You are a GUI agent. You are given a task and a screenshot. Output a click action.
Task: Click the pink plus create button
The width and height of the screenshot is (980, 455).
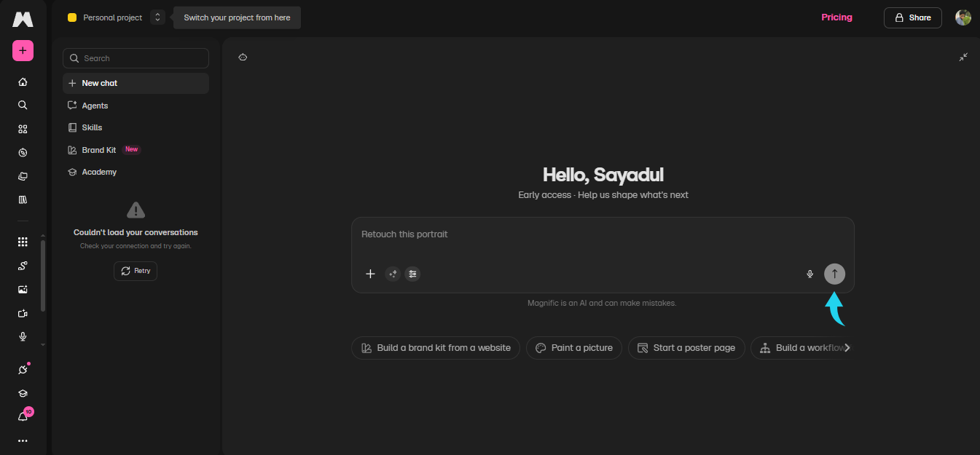(23, 50)
